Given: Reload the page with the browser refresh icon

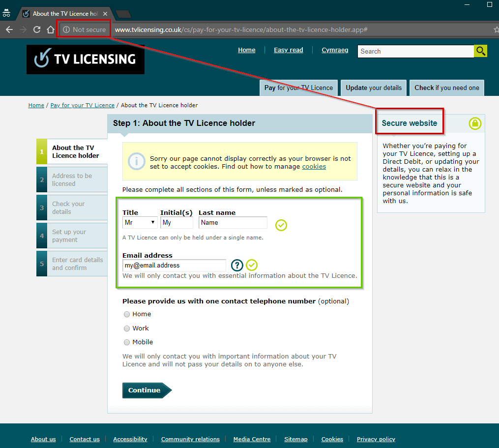Looking at the screenshot, I should point(36,29).
